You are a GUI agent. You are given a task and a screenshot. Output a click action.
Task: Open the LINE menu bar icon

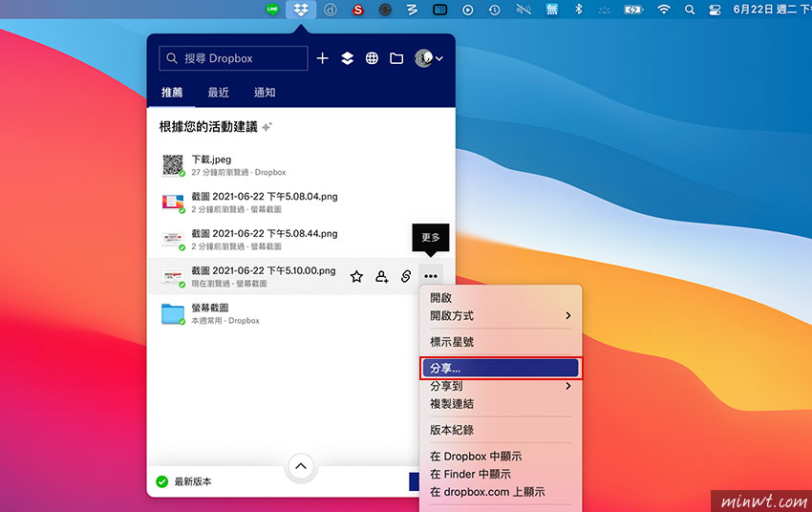[x=272, y=10]
